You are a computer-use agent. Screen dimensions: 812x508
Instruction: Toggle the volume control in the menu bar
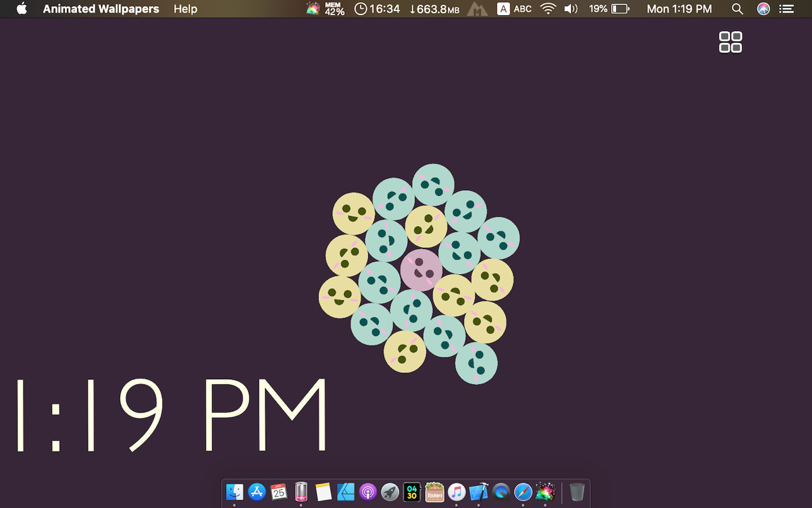pyautogui.click(x=571, y=9)
